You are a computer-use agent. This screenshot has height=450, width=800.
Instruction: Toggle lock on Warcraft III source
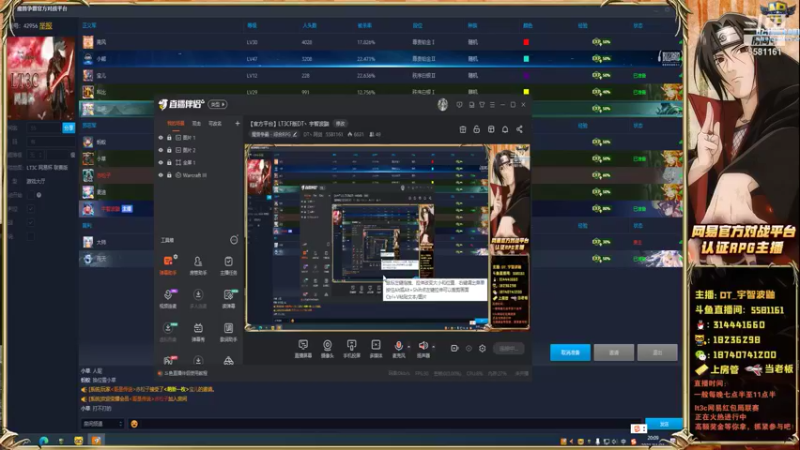[x=169, y=175]
